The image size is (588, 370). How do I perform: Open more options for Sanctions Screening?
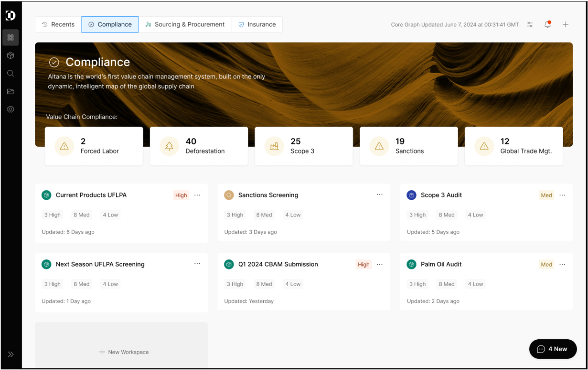(x=380, y=194)
